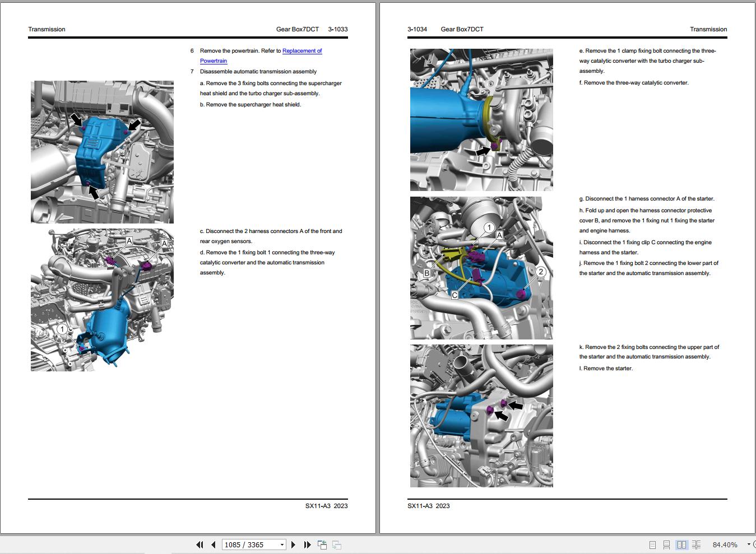The height and width of the screenshot is (554, 756).
Task: Go forward to the next view
Action: tap(336, 544)
